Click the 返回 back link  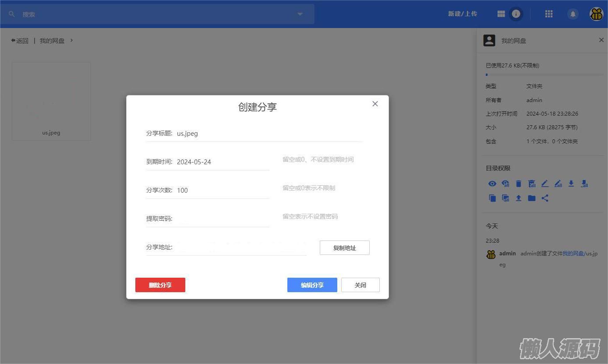pyautogui.click(x=20, y=41)
